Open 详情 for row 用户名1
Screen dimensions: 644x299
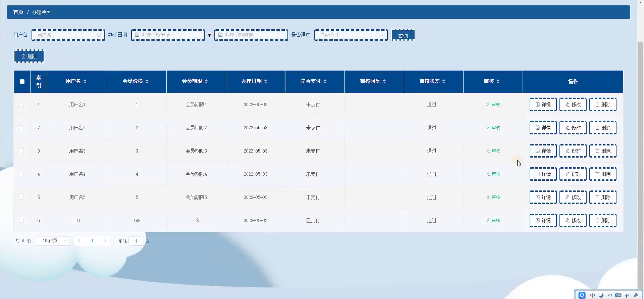coord(543,104)
